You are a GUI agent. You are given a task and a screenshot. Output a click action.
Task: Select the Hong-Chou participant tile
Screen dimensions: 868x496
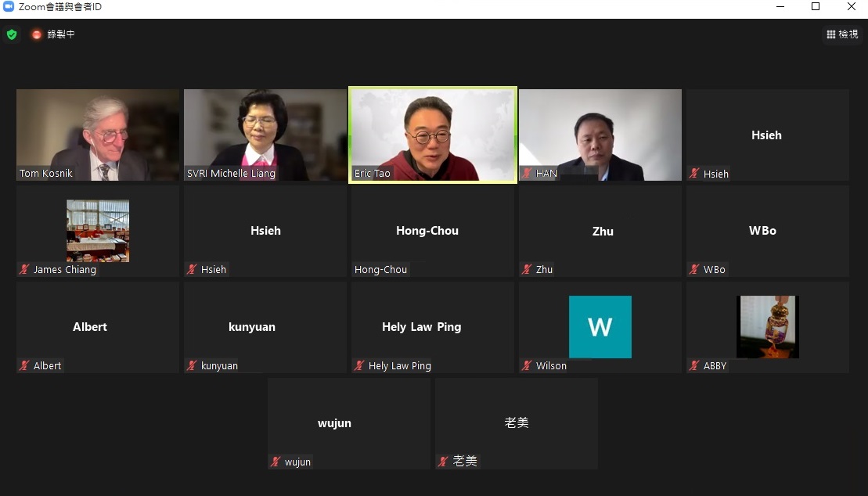coord(433,231)
